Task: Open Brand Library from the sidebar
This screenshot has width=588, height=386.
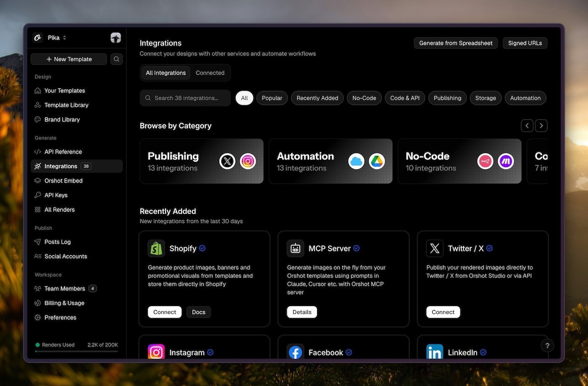Action: coord(62,120)
